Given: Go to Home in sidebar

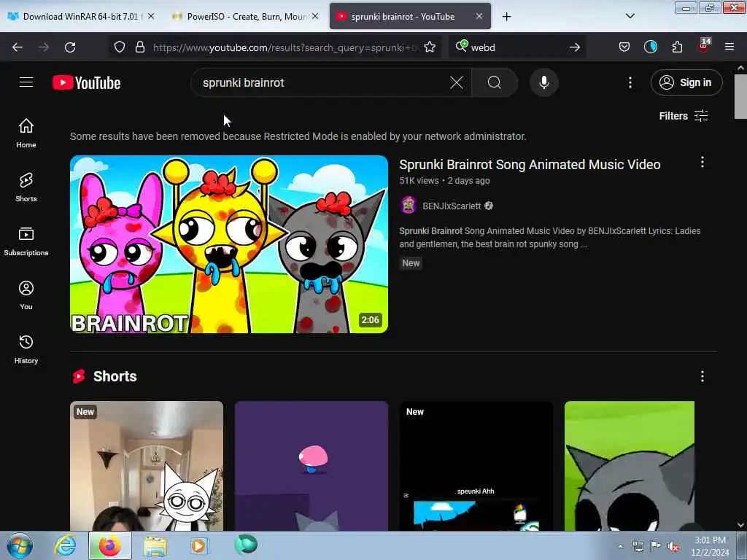Looking at the screenshot, I should click(26, 133).
